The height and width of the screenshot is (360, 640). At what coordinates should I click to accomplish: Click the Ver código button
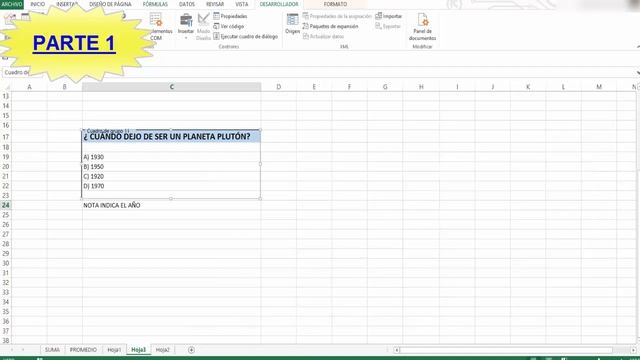[229, 26]
